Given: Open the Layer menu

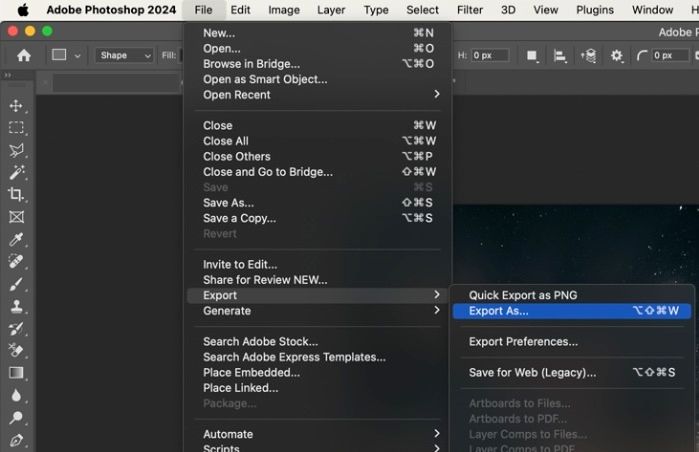Looking at the screenshot, I should [x=331, y=10].
